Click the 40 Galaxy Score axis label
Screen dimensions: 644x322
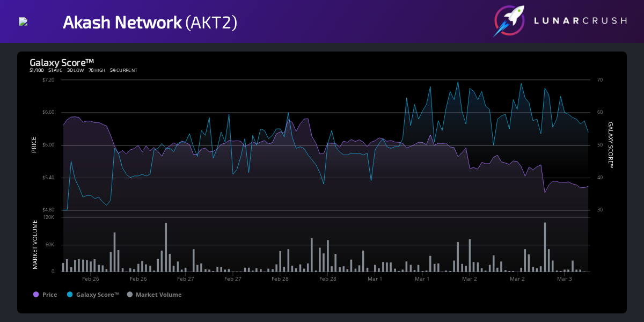[x=600, y=178]
